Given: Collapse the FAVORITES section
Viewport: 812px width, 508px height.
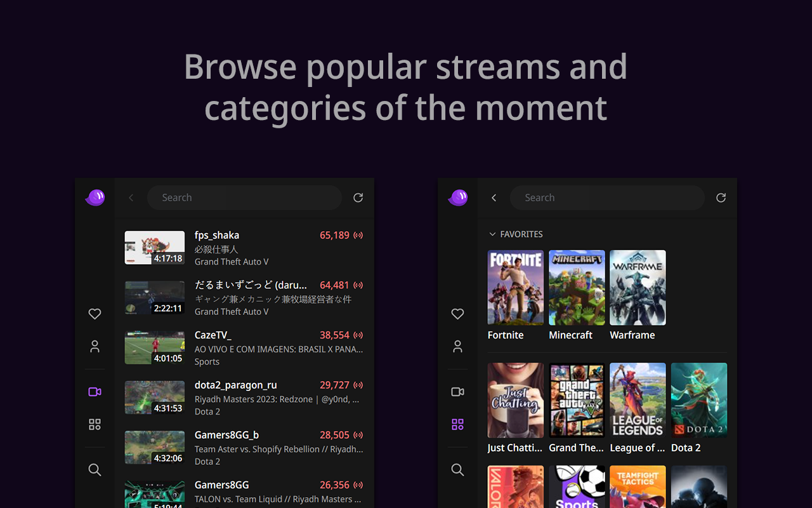Looking at the screenshot, I should pyautogui.click(x=492, y=234).
